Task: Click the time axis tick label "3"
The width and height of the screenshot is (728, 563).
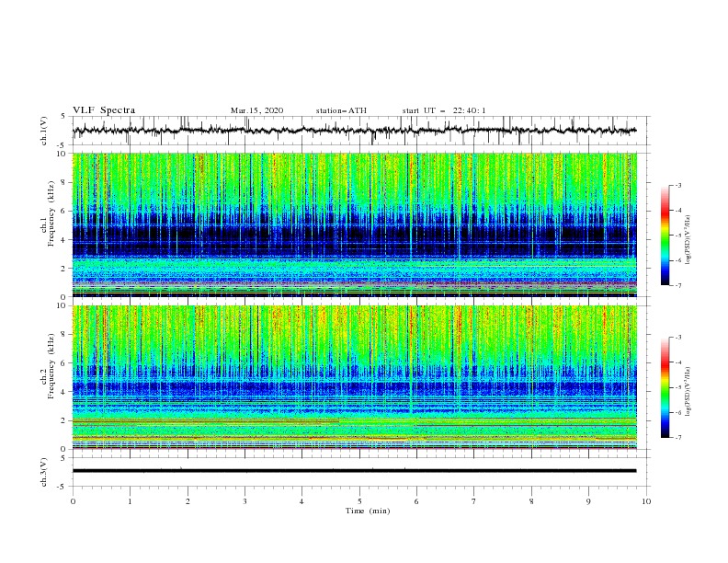Action: coord(245,501)
